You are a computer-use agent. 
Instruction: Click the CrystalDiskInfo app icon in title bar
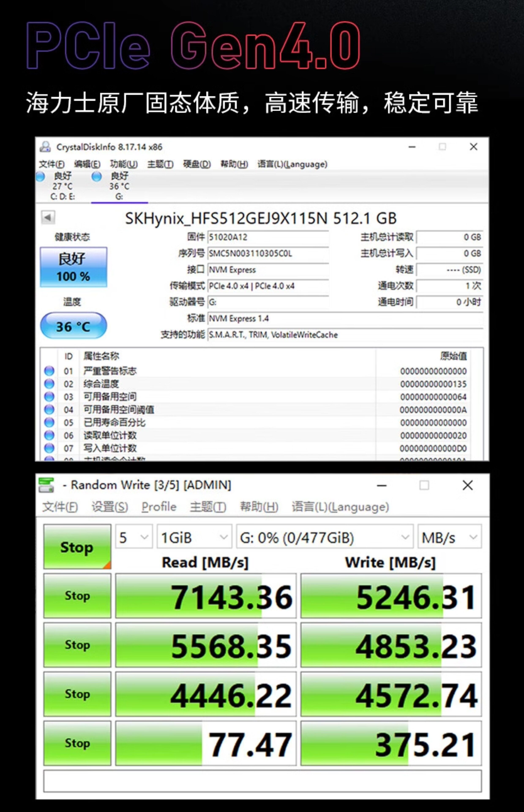pos(45,147)
